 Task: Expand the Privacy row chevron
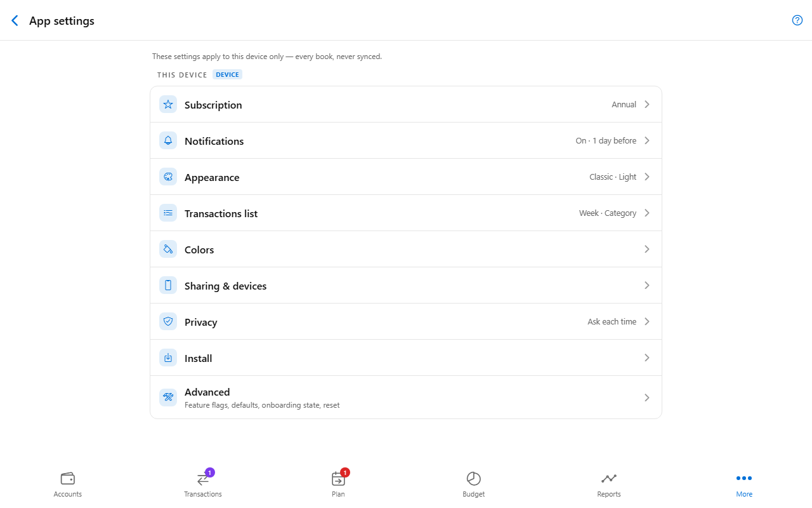(647, 321)
